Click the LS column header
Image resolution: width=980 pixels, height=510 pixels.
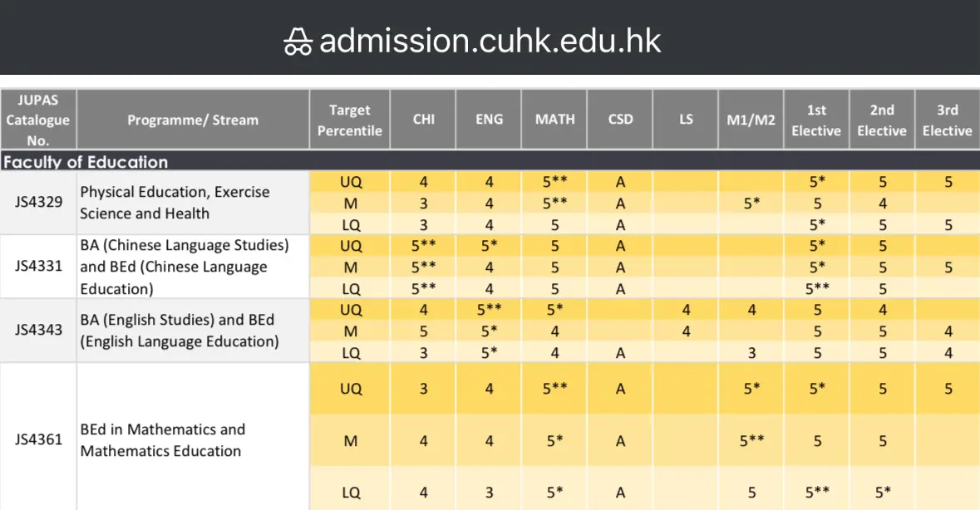click(686, 120)
